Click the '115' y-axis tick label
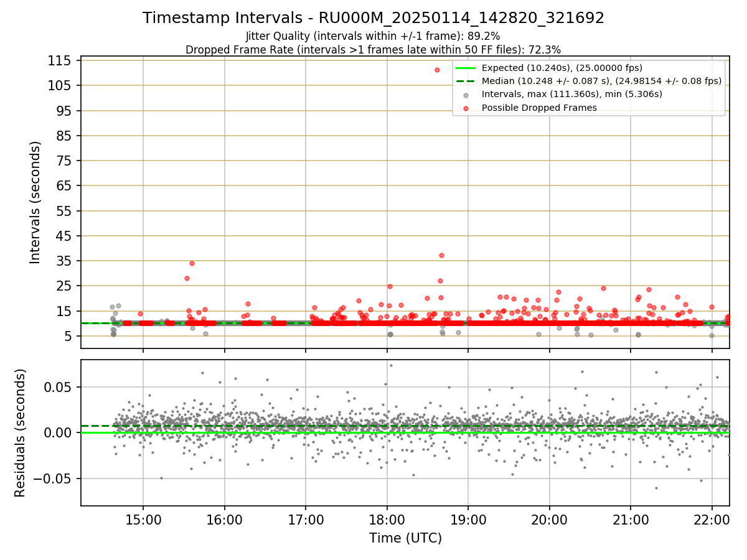Screen dimensions: 747x560 (x=59, y=61)
